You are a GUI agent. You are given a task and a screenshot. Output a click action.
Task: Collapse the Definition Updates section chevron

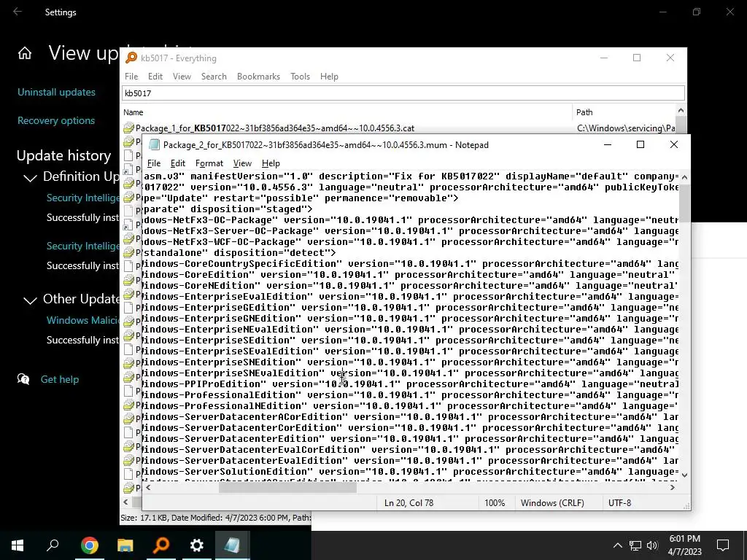pos(30,178)
